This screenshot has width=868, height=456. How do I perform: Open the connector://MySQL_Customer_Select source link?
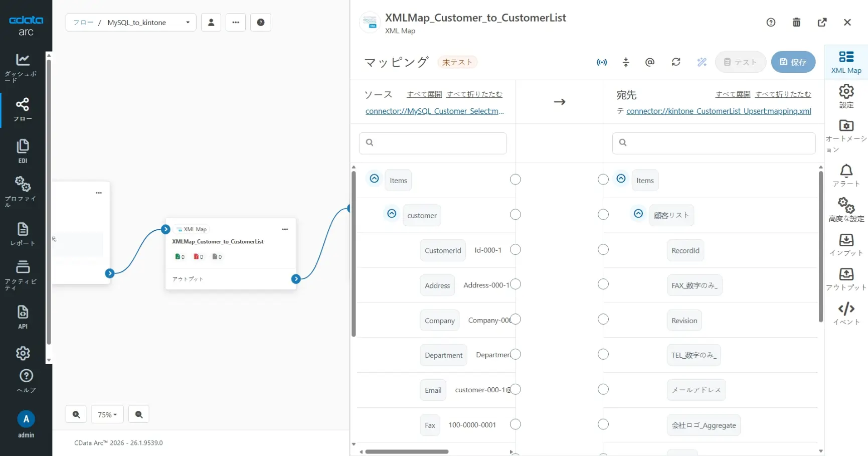[x=435, y=111]
